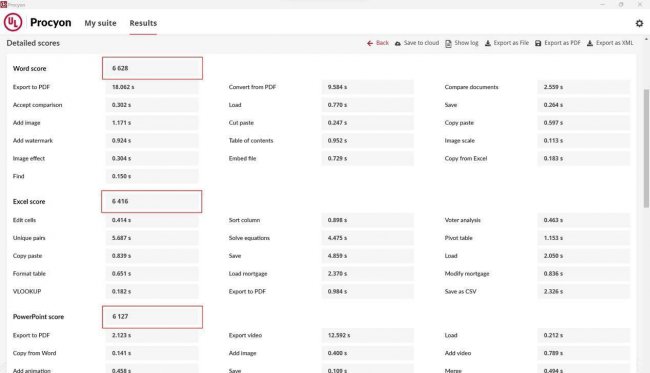This screenshot has height=373, width=650.
Task: Click the Copy from Excel label
Action: (466, 158)
